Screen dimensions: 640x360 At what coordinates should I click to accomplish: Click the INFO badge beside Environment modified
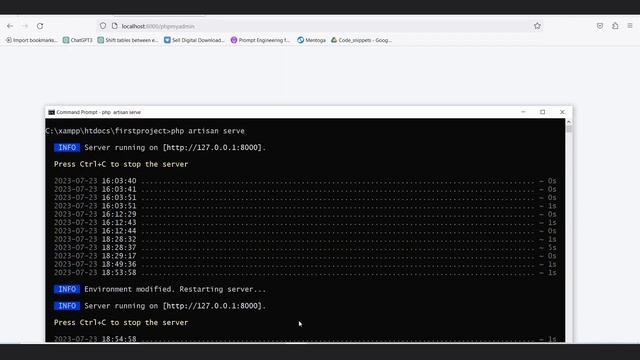click(x=67, y=289)
